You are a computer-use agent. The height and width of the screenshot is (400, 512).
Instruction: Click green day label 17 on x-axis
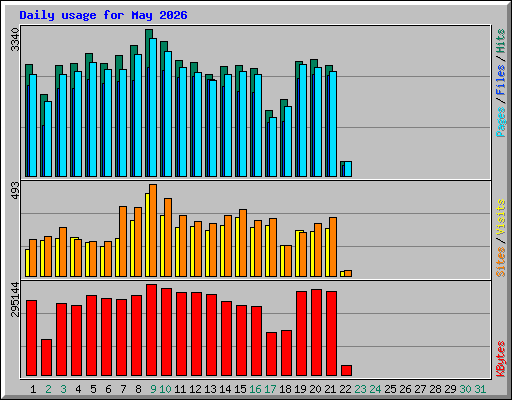[270, 389]
